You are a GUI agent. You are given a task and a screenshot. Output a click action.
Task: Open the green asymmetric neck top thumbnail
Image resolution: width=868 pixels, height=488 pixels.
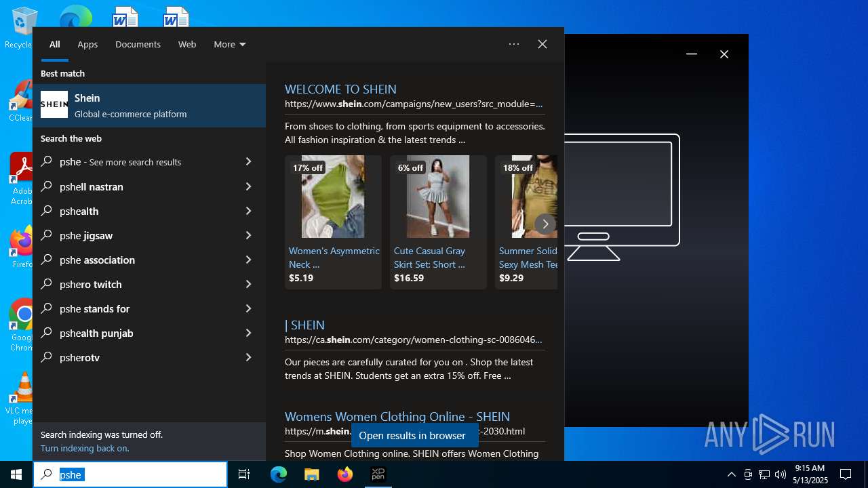coord(333,197)
